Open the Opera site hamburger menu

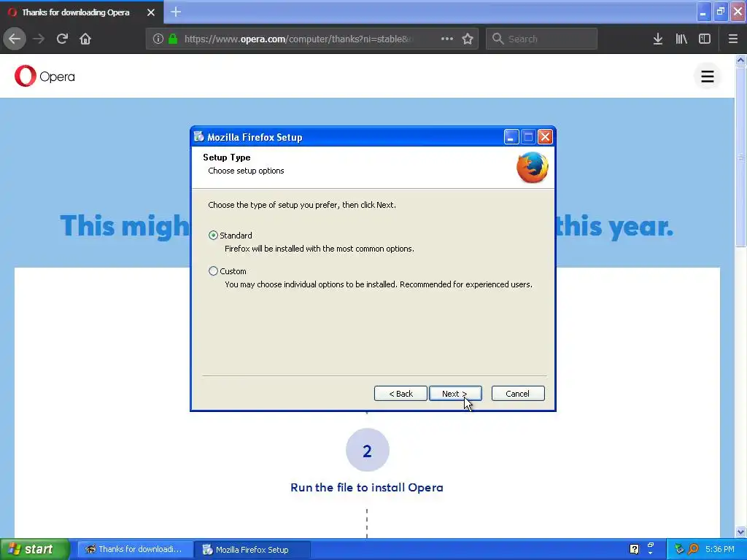[708, 76]
